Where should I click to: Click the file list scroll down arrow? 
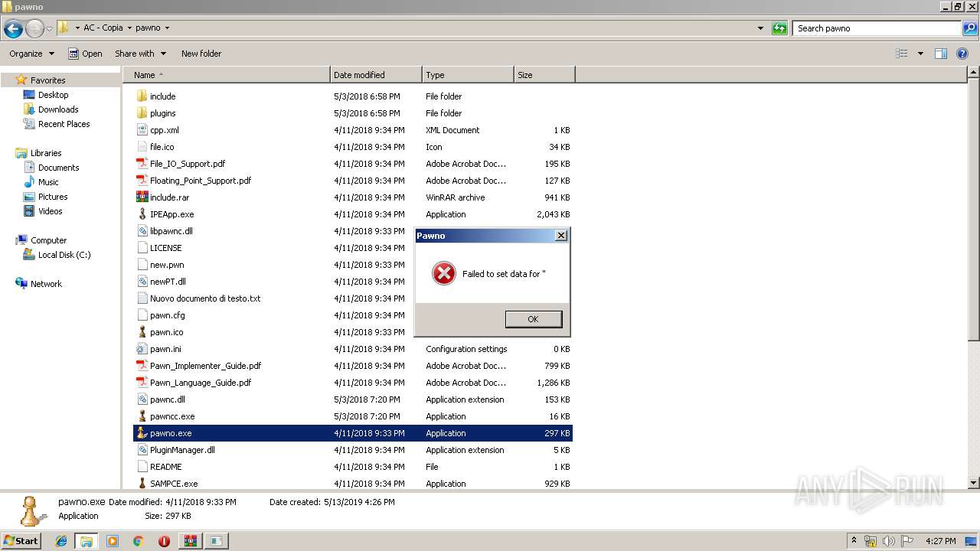pos(973,483)
